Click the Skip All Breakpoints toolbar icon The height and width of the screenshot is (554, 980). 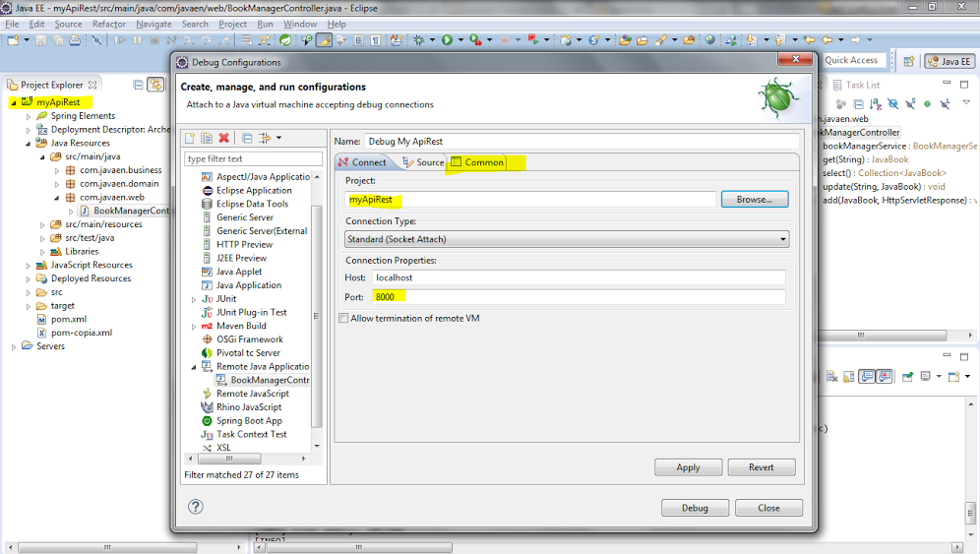point(96,40)
